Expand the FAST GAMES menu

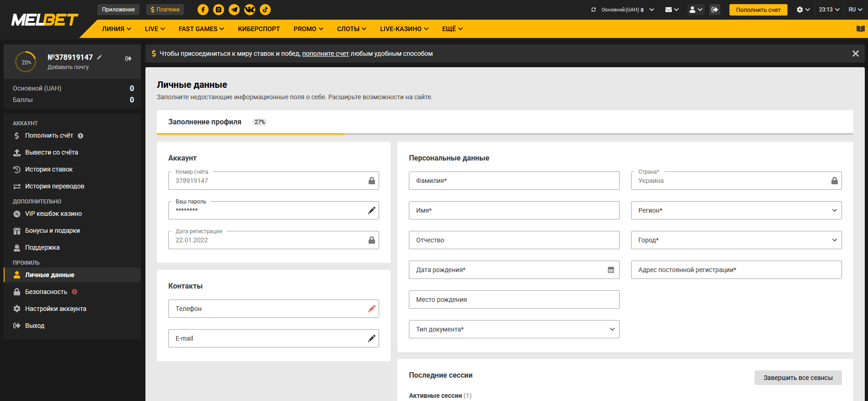[x=202, y=29]
